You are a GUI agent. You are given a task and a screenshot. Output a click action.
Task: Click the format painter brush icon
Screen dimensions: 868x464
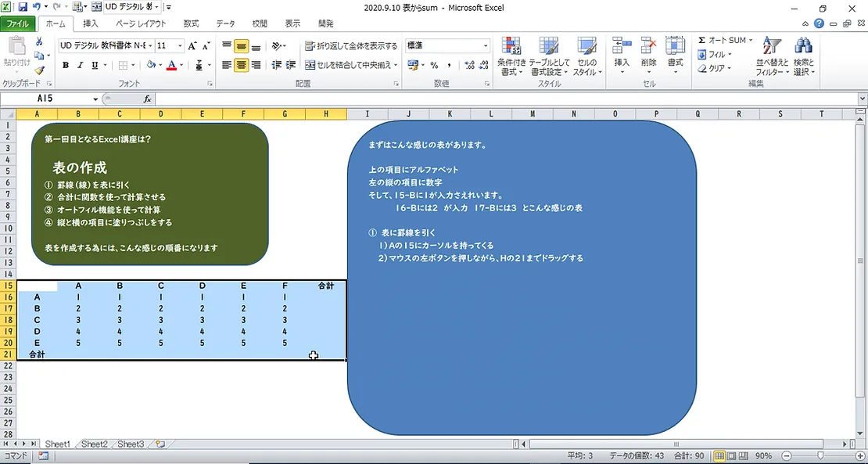pyautogui.click(x=39, y=70)
